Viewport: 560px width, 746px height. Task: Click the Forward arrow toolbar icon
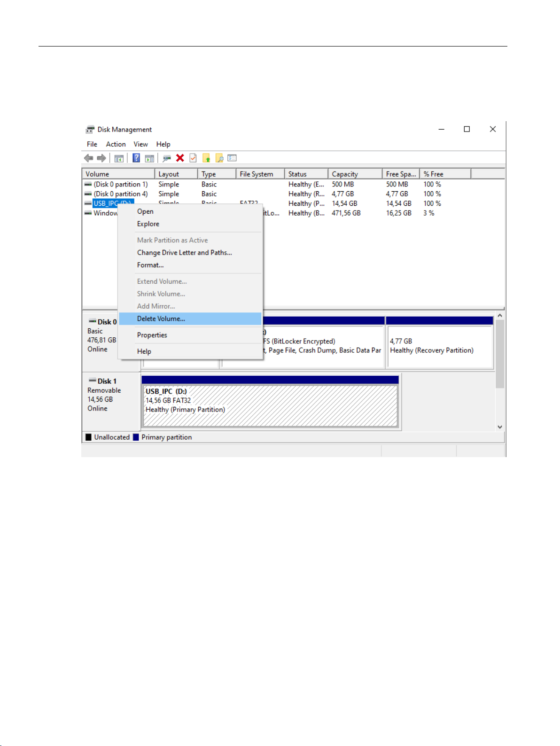101,158
